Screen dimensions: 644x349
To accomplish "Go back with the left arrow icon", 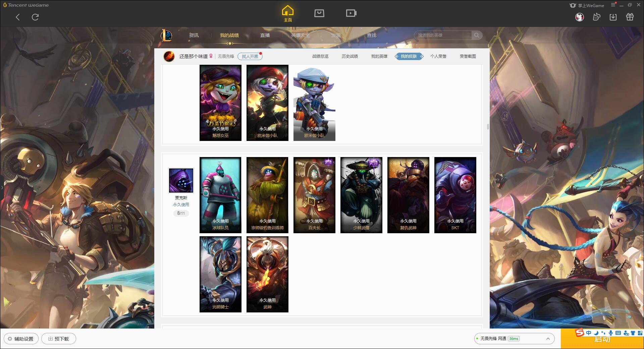I will tap(18, 17).
